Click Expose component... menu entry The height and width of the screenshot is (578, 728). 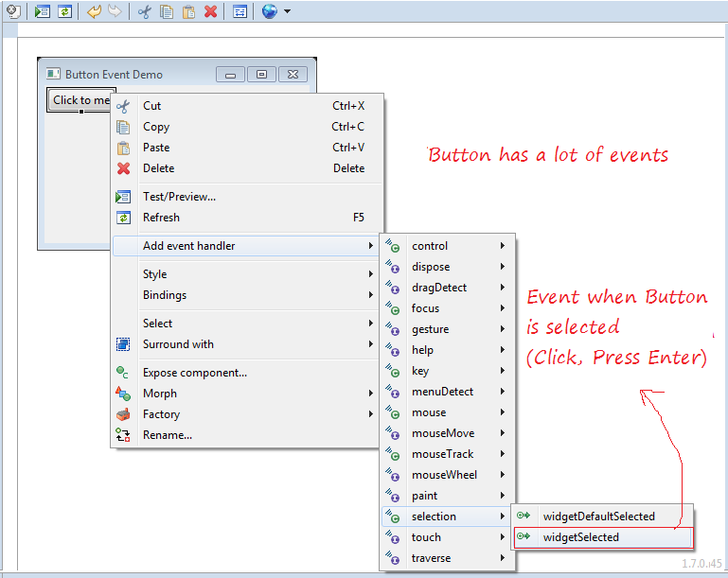(245, 373)
